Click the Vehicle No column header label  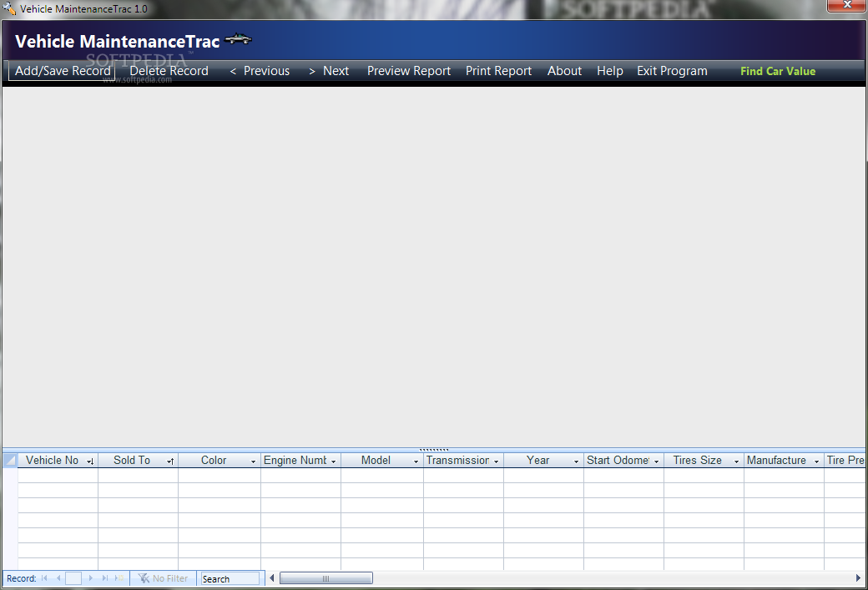point(52,460)
